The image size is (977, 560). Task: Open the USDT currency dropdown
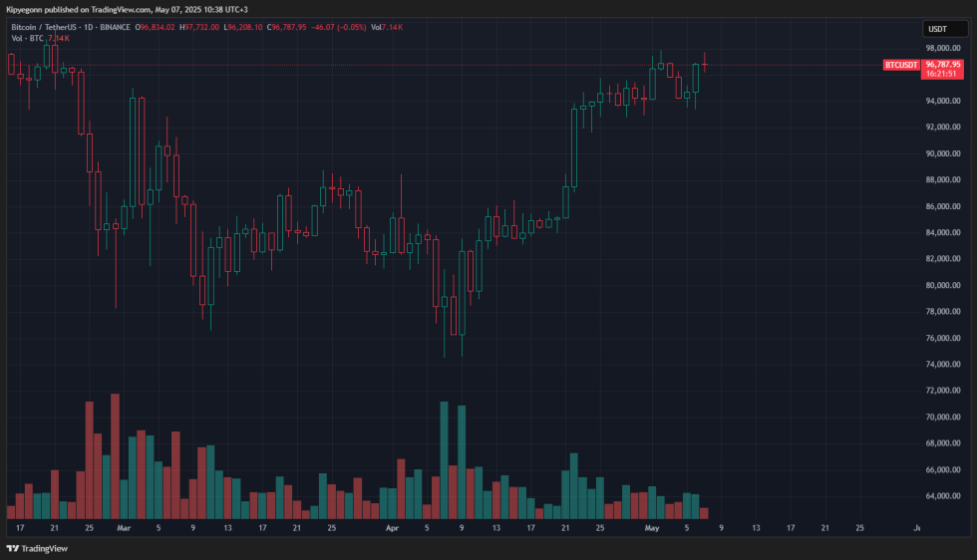coord(936,29)
